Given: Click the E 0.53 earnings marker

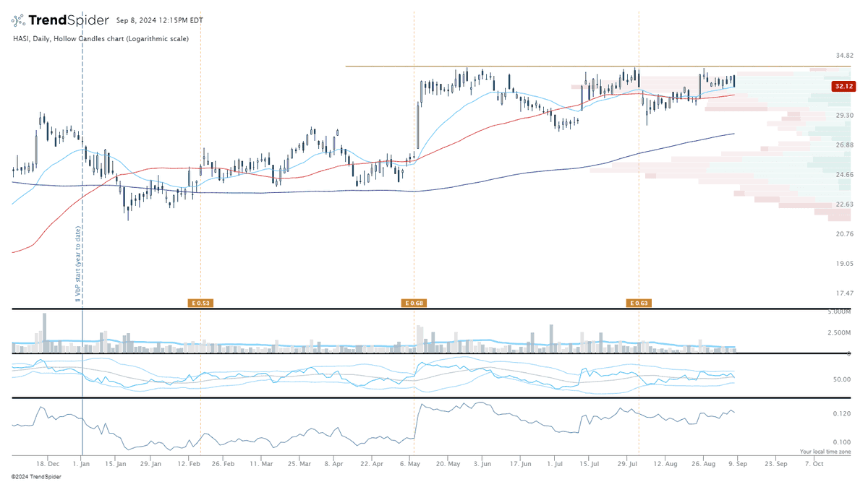Looking at the screenshot, I should [200, 303].
